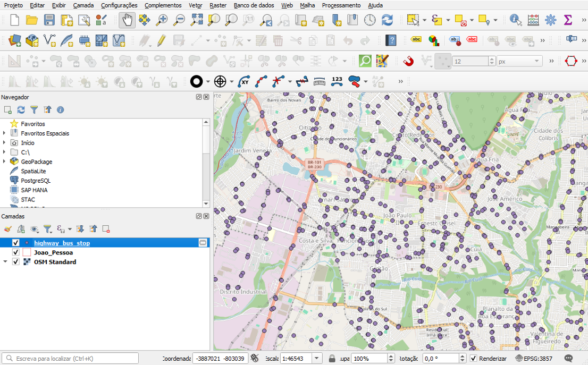This screenshot has width=588, height=365.
Task: Click the Identify Features tool
Action: 515,20
